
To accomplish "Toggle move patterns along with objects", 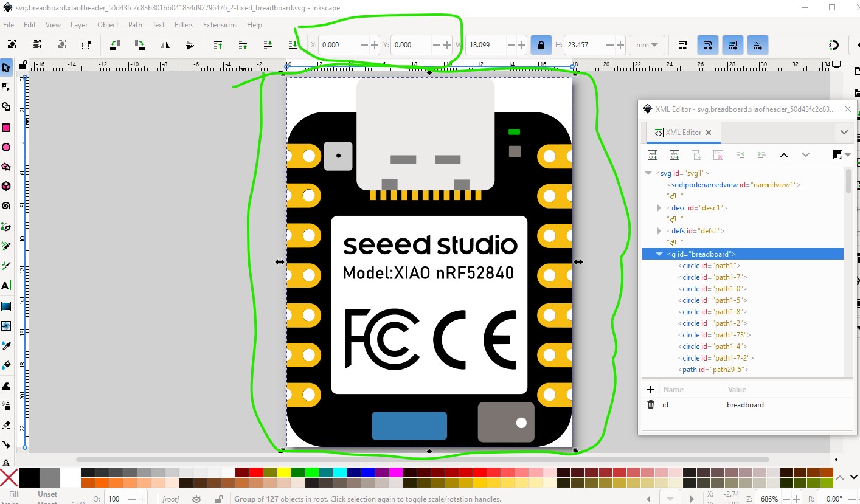I will [757, 45].
